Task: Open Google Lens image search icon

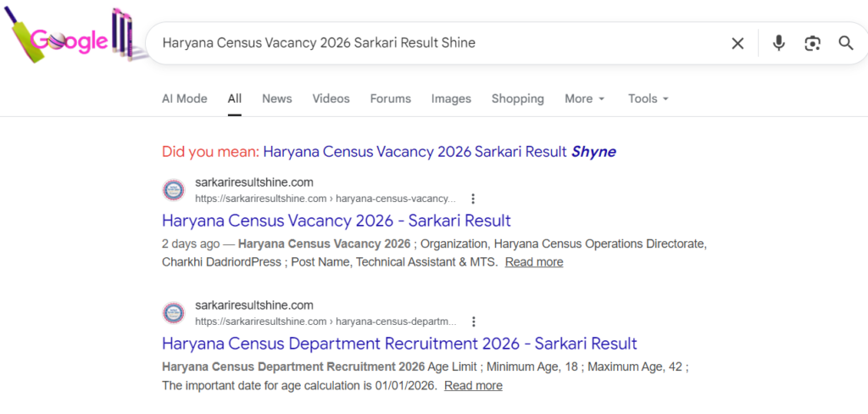Action: (x=812, y=43)
